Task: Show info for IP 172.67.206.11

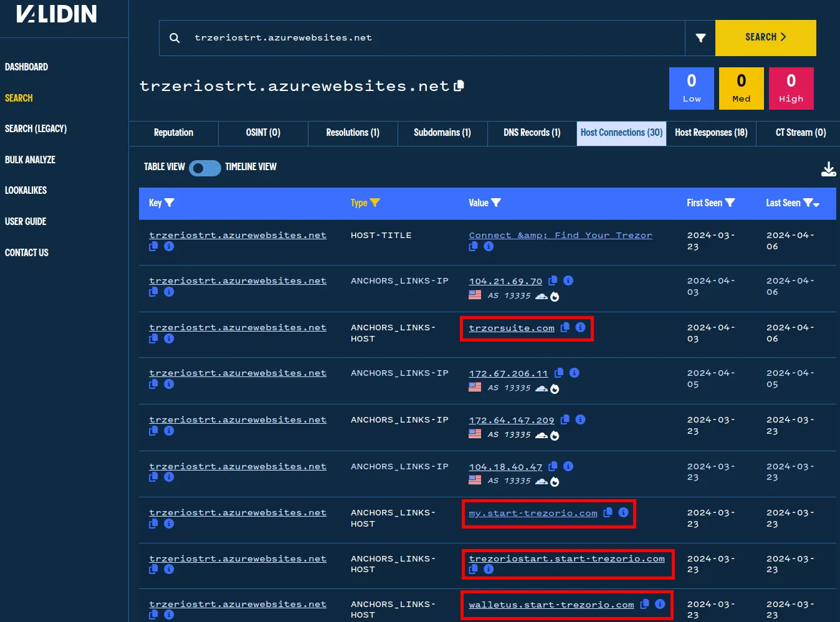Action: (x=575, y=373)
